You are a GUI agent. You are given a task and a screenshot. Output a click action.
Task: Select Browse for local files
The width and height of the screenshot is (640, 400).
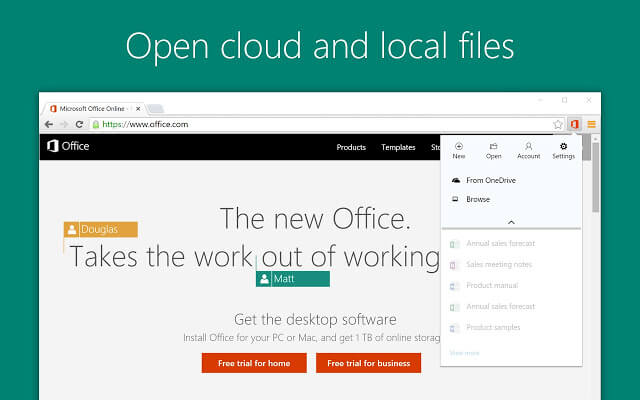click(478, 199)
